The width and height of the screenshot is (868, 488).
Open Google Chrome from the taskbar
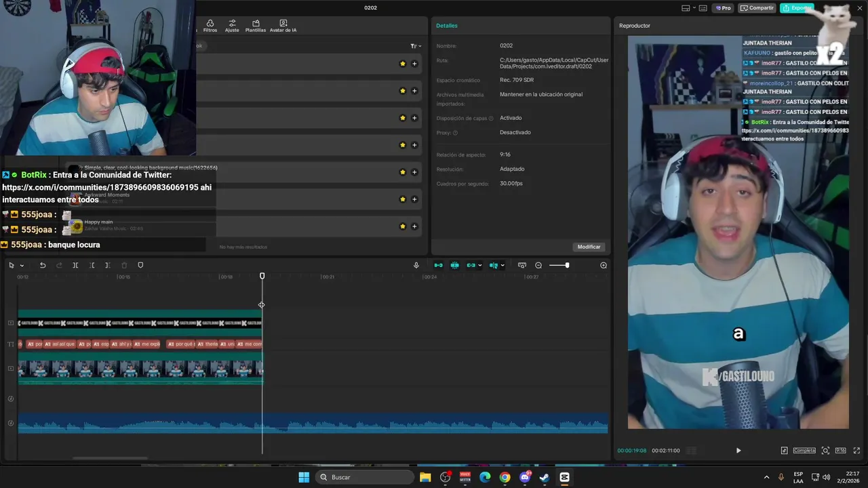click(x=505, y=477)
